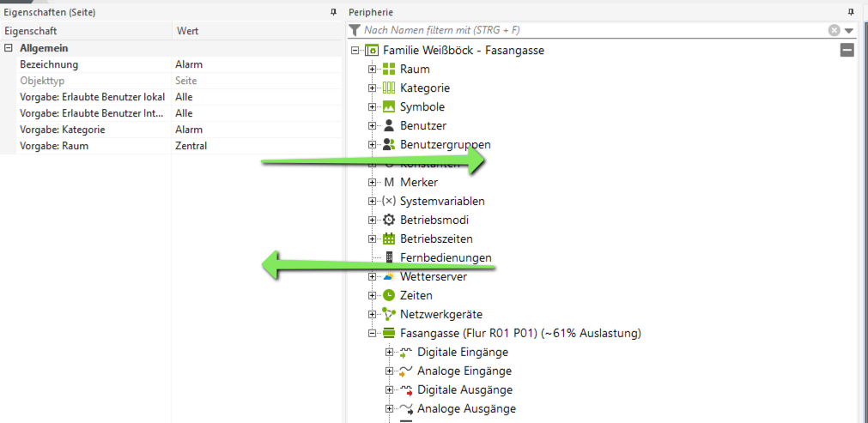
Task: Click the Digitale Ausgänge icon
Action: 406,390
